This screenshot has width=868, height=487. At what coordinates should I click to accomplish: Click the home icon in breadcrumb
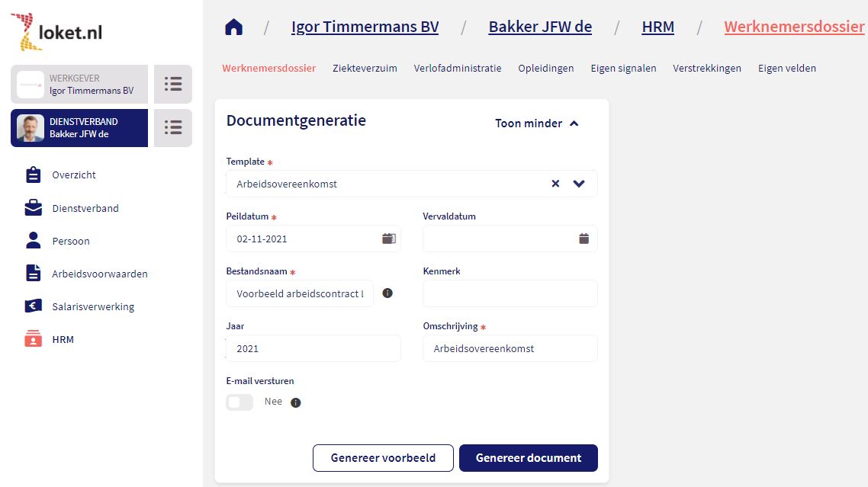coord(233,27)
